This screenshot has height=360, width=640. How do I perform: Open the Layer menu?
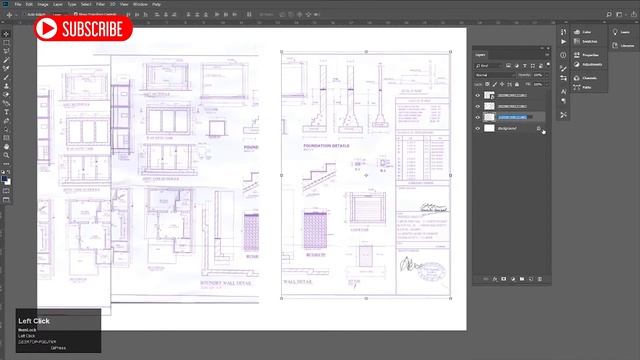[x=58, y=4]
